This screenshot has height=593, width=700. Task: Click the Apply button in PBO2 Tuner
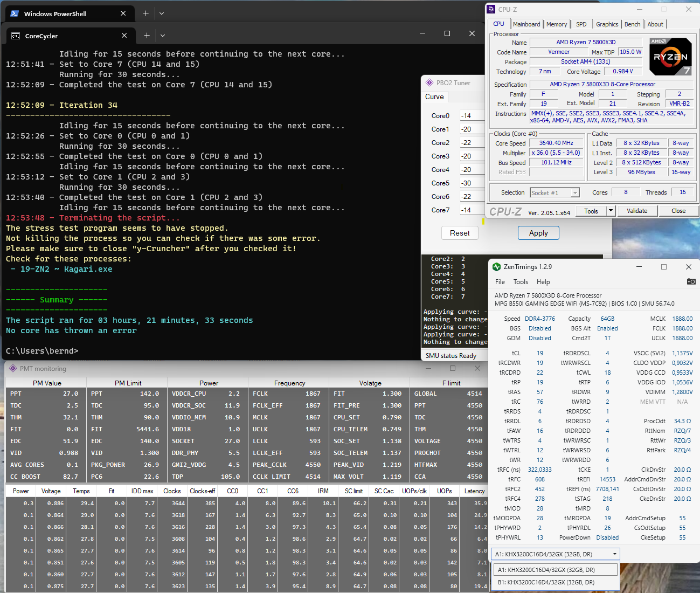click(538, 233)
